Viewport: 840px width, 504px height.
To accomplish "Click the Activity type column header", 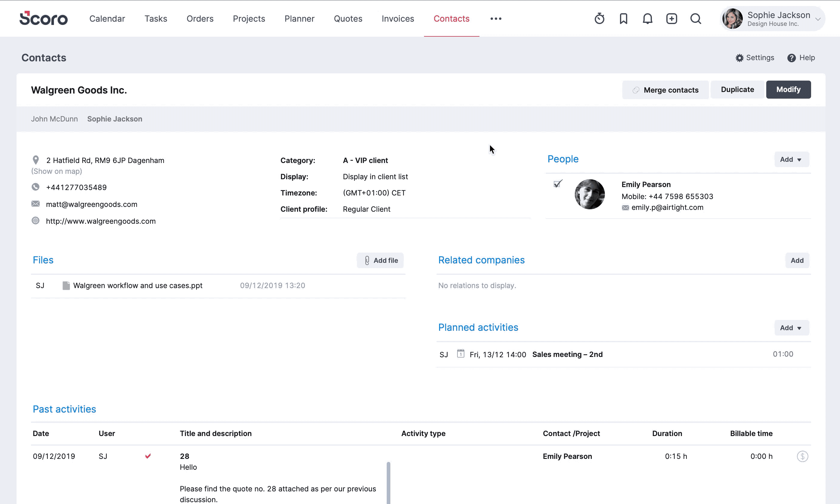I will [423, 433].
